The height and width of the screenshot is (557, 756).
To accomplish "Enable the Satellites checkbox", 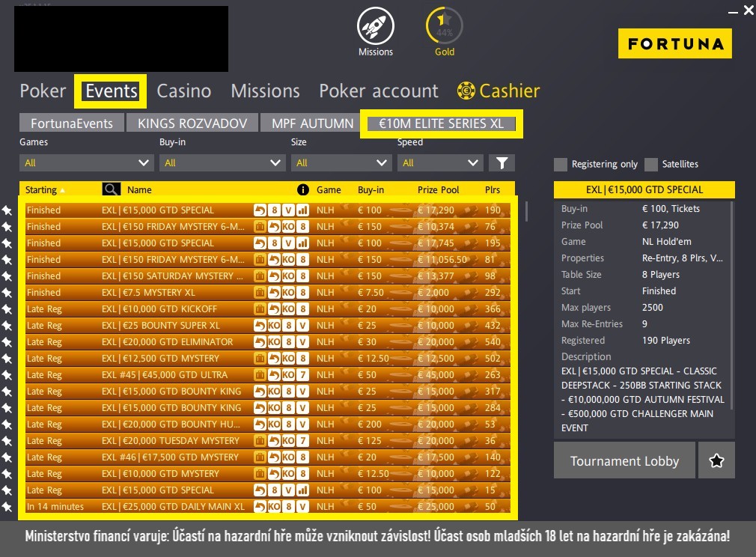I will [x=651, y=165].
